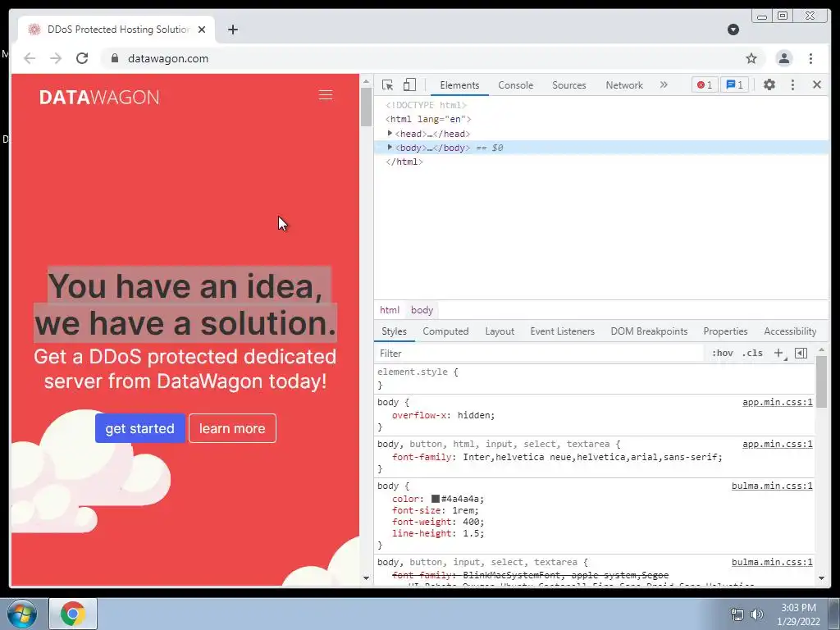Click the learn more button
Viewport: 840px width, 630px height.
[232, 428]
